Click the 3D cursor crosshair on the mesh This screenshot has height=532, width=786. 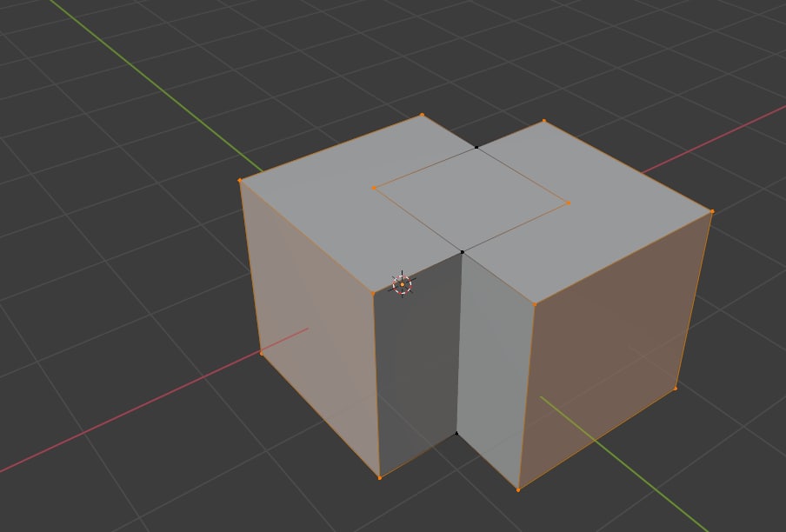coord(402,284)
